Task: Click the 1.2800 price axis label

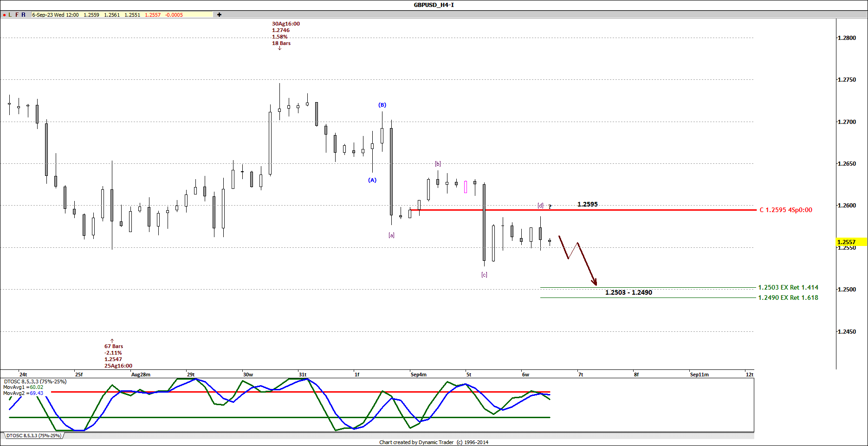Action: tap(847, 38)
